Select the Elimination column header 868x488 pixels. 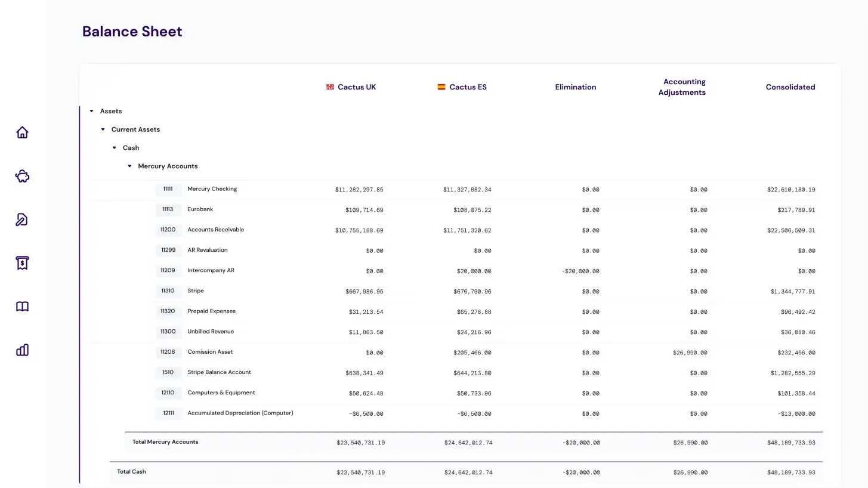click(575, 87)
